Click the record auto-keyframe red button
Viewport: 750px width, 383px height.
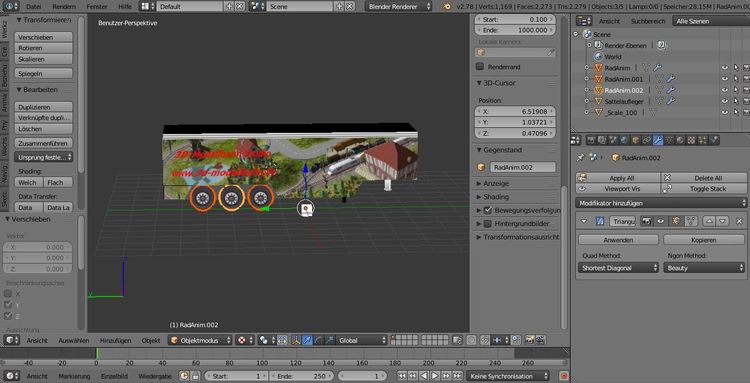(563, 376)
